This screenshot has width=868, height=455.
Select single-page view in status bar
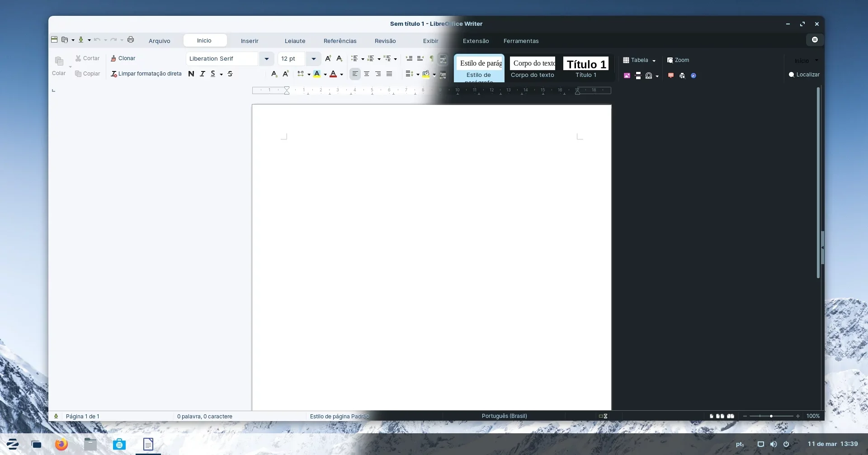pyautogui.click(x=712, y=416)
